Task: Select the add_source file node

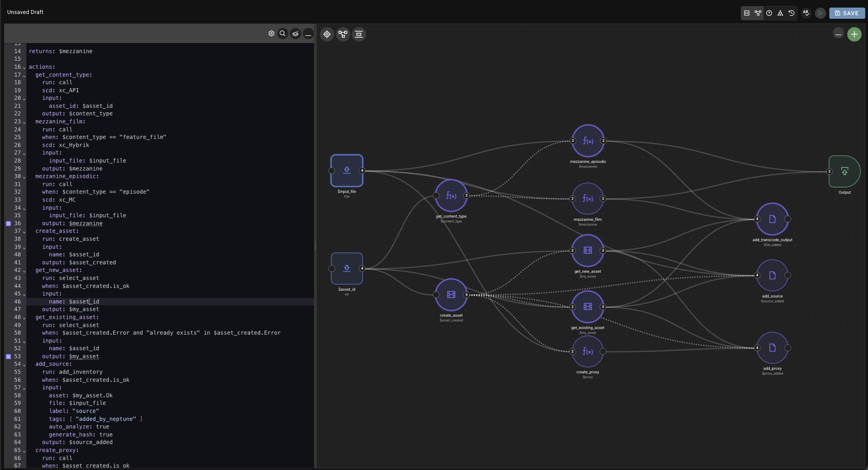Action: click(x=772, y=275)
